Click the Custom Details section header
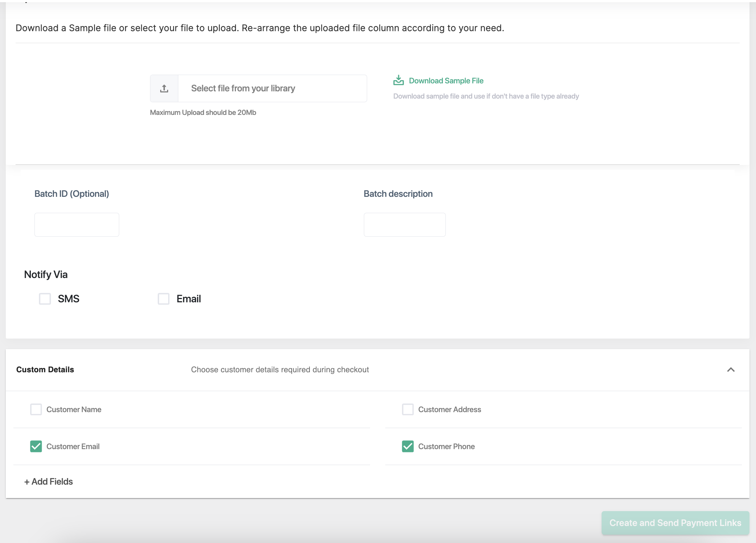The image size is (756, 543). pyautogui.click(x=45, y=370)
